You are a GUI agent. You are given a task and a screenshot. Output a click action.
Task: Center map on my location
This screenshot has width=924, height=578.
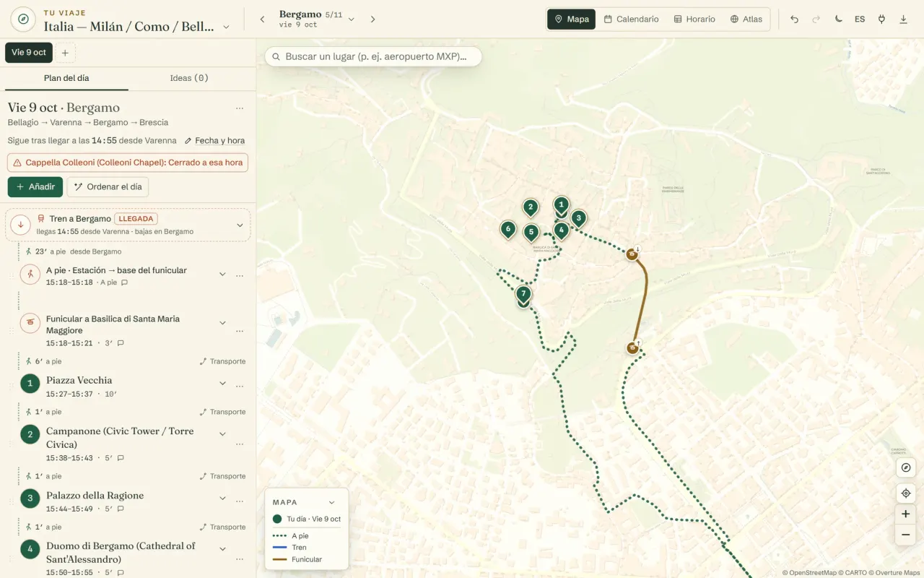(905, 493)
